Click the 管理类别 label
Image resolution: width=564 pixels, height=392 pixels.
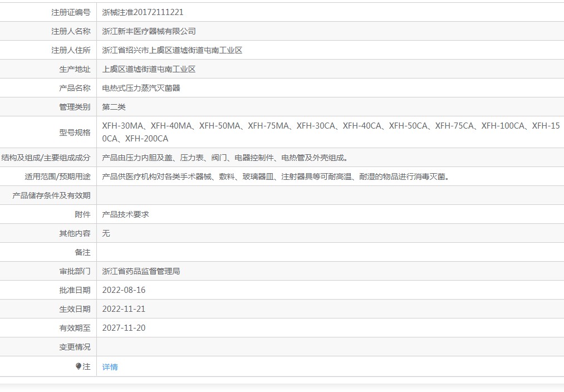click(x=75, y=107)
